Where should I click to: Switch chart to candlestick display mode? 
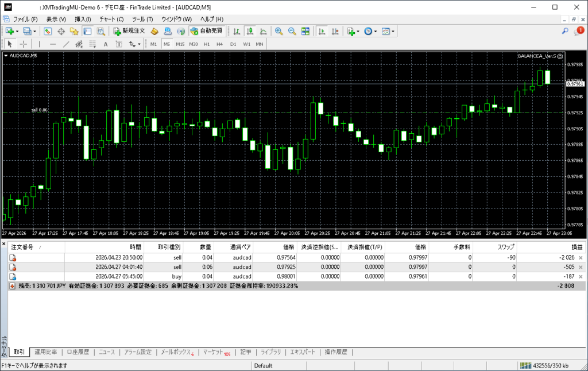pos(250,31)
